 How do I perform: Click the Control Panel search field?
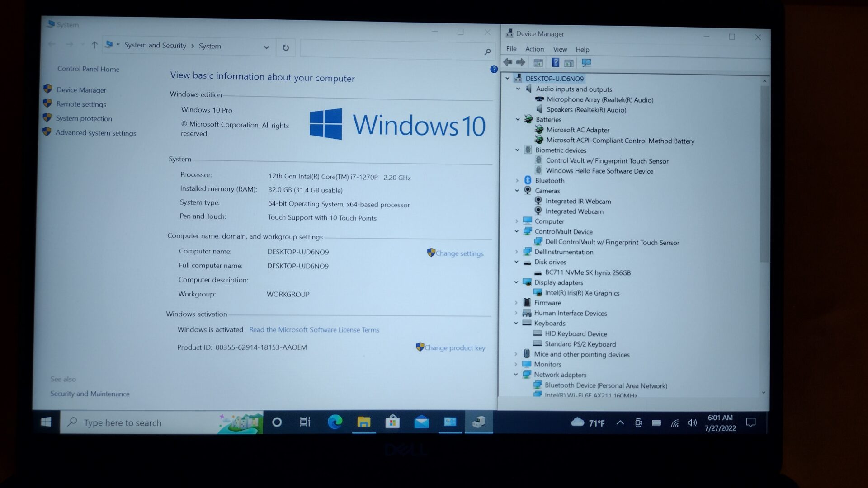click(x=397, y=50)
